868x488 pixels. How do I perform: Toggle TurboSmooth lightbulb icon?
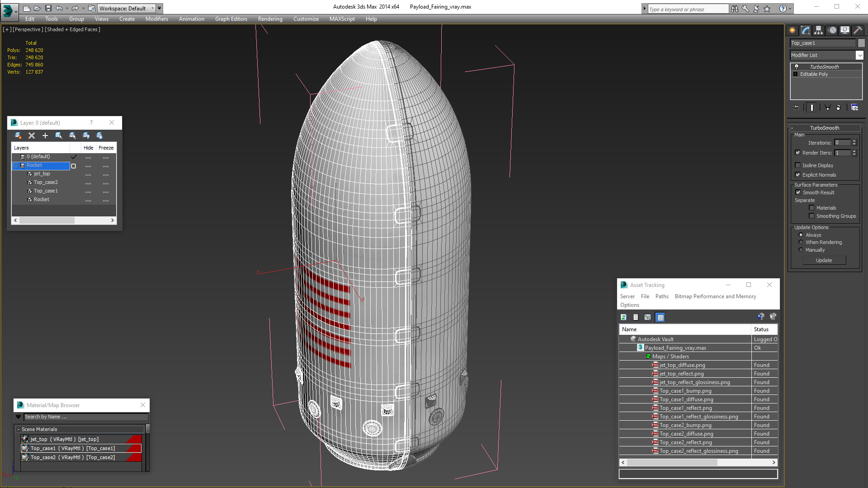pyautogui.click(x=797, y=67)
